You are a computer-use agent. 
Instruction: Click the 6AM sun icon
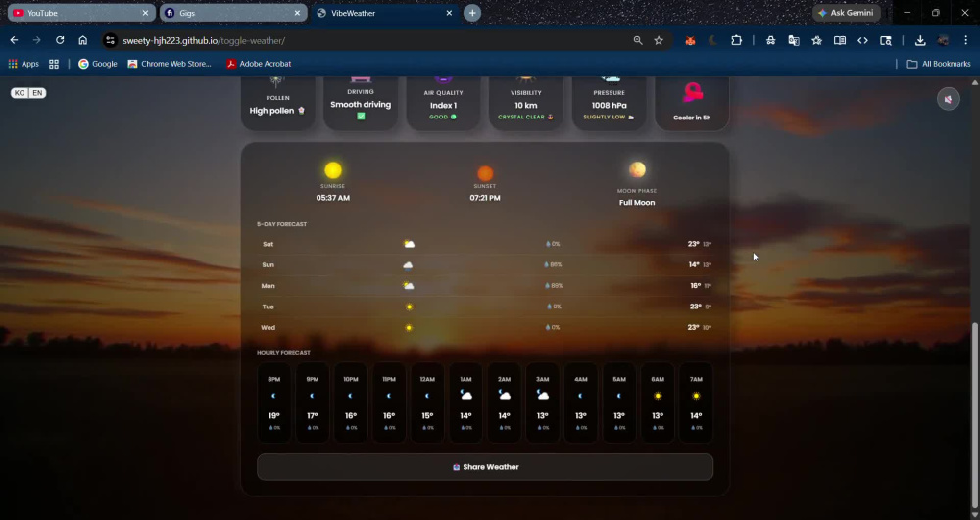coord(658,396)
